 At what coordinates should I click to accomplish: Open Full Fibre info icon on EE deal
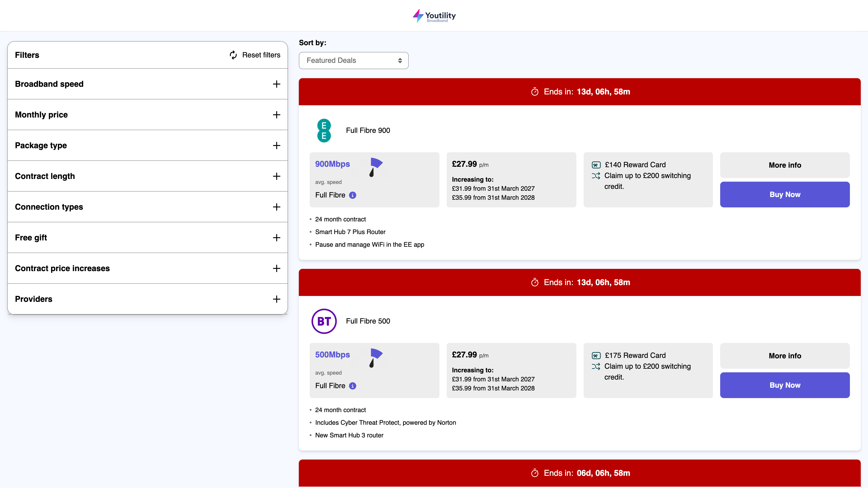click(352, 195)
